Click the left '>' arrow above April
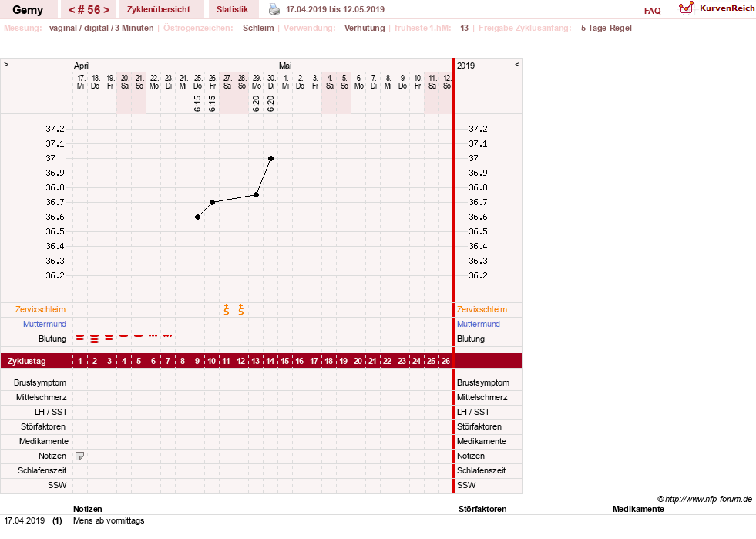The image size is (756, 539). 6,64
